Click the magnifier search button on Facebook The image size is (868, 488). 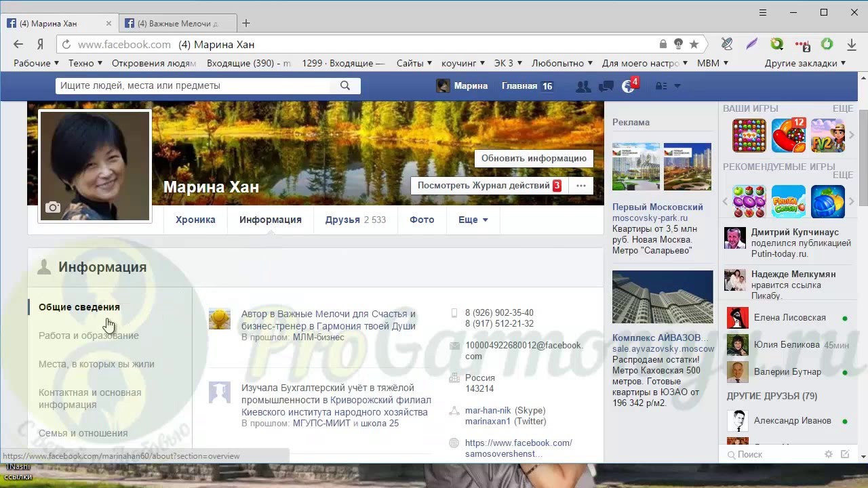345,86
